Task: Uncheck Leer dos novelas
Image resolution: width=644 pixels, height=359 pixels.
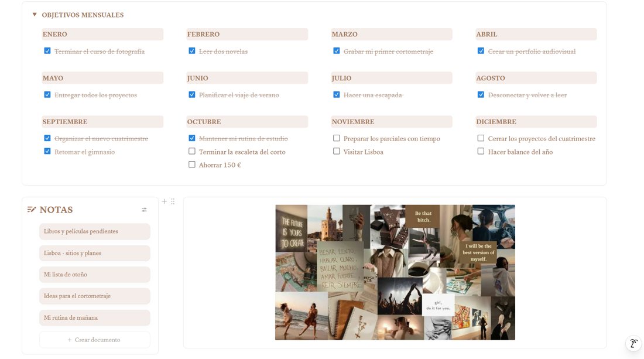Action: (x=192, y=51)
